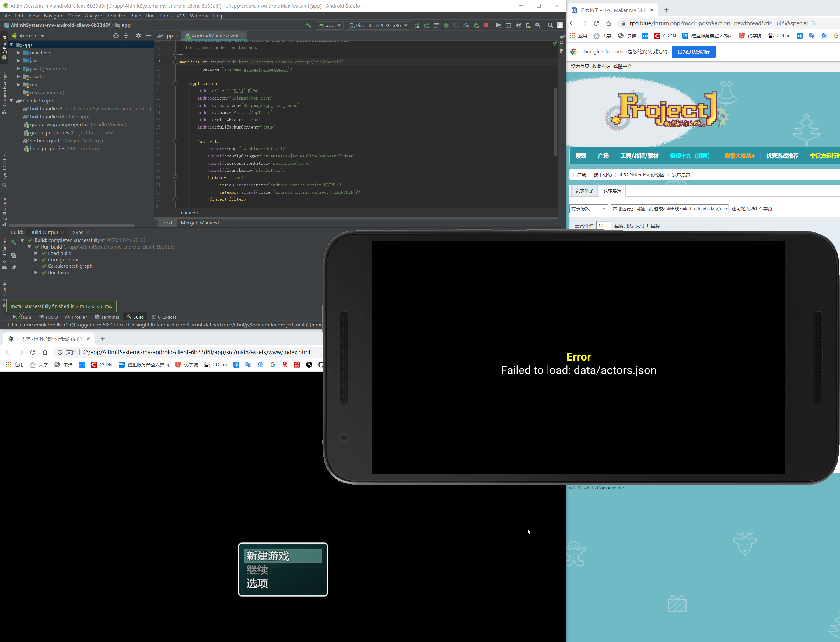Open the app run configuration dropdown
This screenshot has width=840, height=642.
point(330,25)
